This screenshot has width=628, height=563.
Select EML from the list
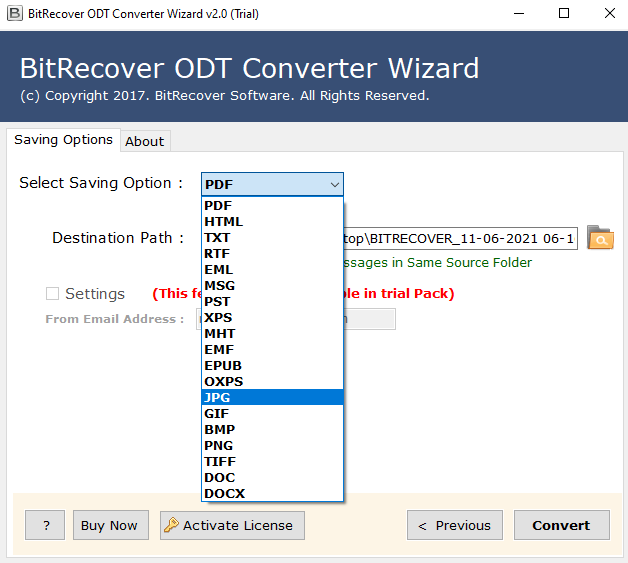point(272,269)
